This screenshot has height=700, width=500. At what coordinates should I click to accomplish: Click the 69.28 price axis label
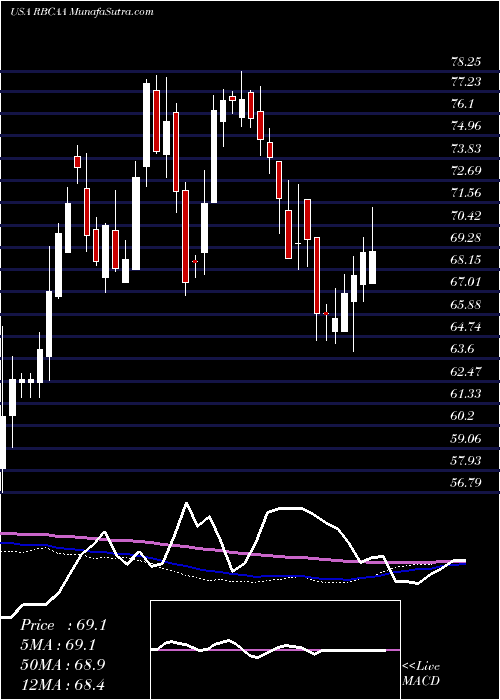click(x=467, y=238)
